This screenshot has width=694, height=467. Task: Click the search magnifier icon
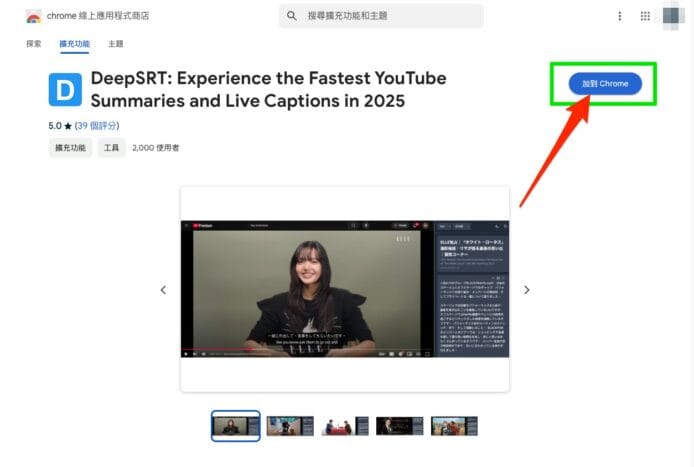[292, 16]
